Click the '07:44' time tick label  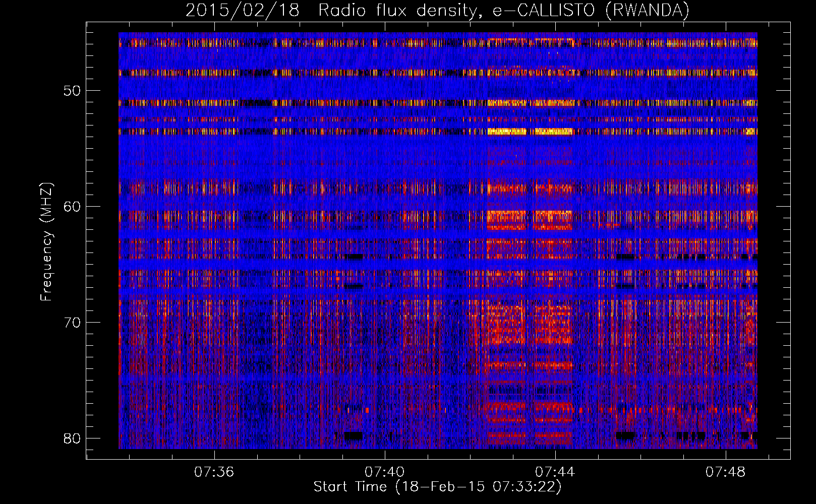(555, 472)
